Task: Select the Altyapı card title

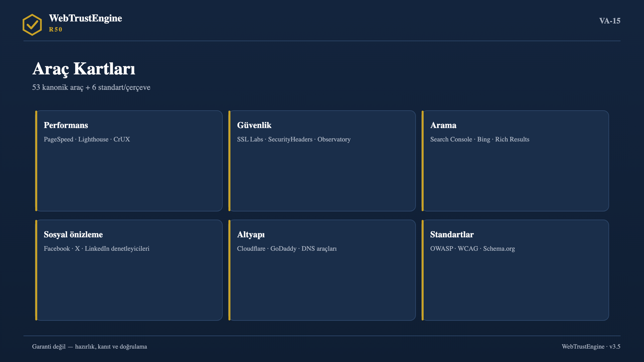Action: (x=251, y=234)
